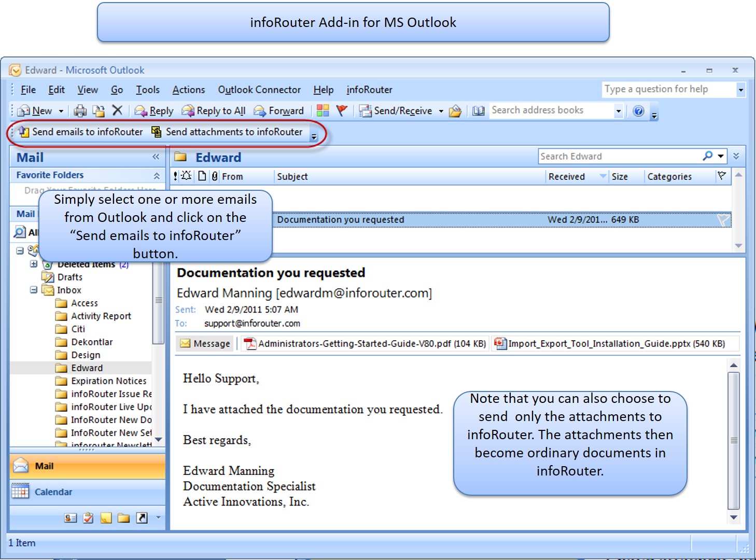The image size is (756, 560).
Task: Click the Type a question for help box
Action: [x=669, y=89]
